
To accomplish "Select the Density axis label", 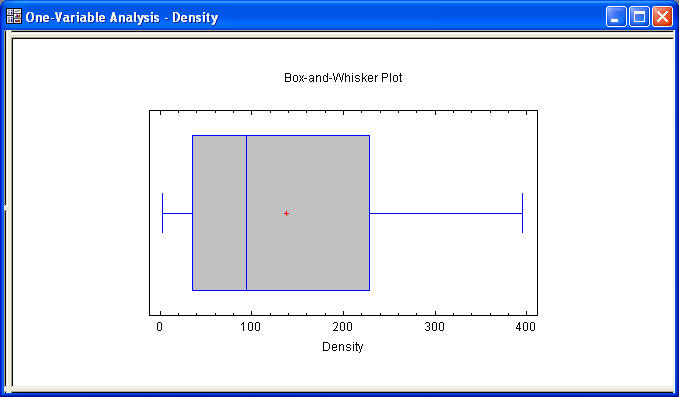I will click(343, 347).
